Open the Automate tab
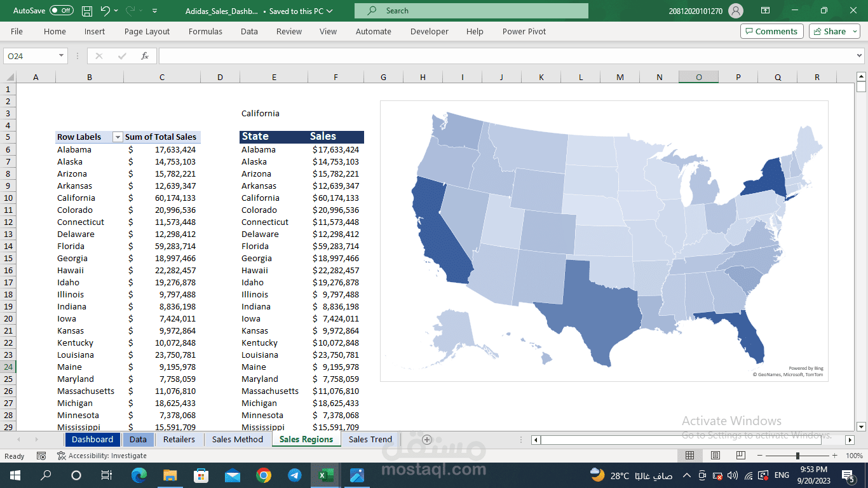This screenshot has width=868, height=488. pyautogui.click(x=374, y=31)
